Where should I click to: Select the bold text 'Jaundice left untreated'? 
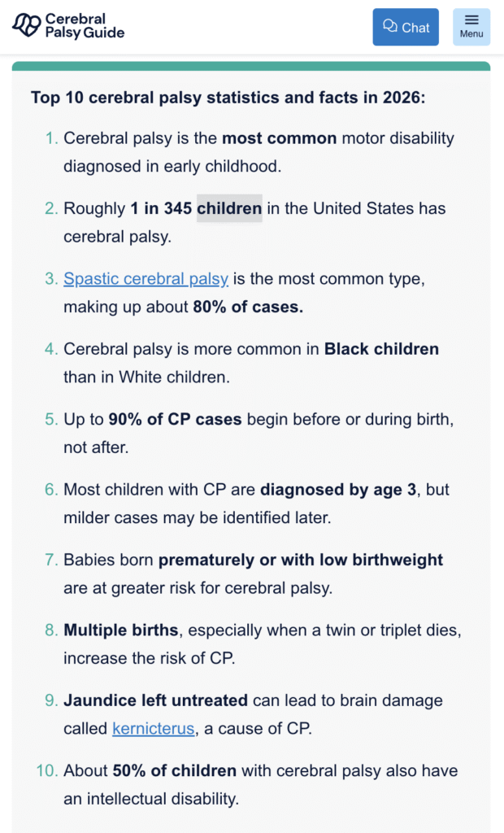coord(155,700)
